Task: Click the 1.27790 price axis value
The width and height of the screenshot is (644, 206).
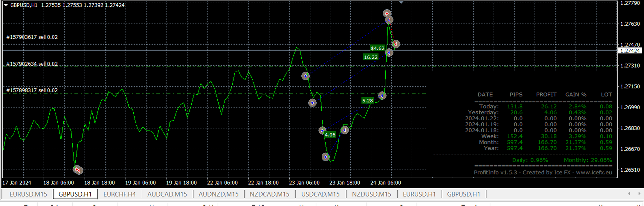Action: point(630,3)
